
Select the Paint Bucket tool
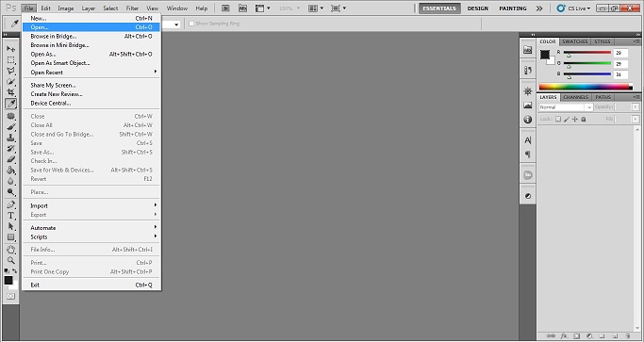click(10, 171)
